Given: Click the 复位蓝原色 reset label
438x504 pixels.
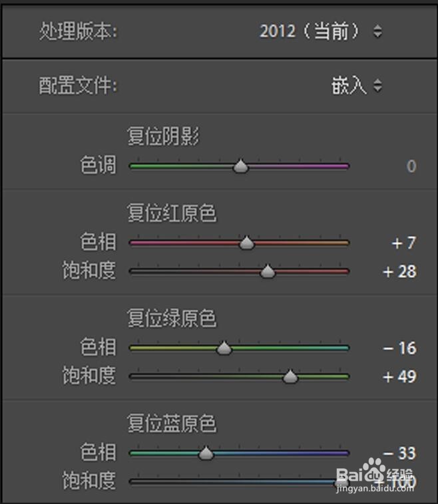Looking at the screenshot, I should tap(172, 424).
